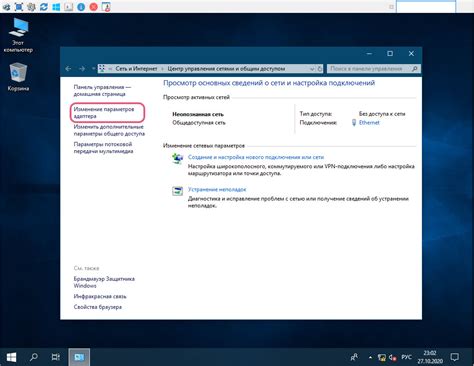Open the Свойства браузера link
Image resolution: width=474 pixels, height=366 pixels.
coord(98,307)
